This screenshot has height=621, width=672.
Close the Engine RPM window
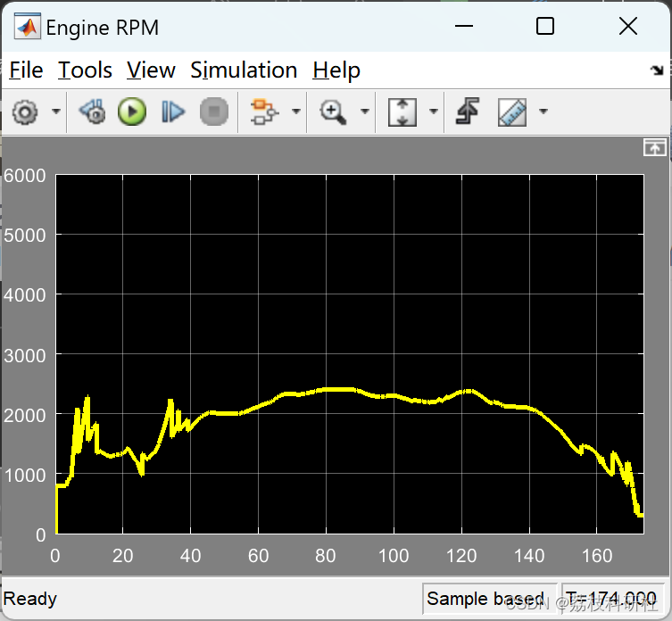pos(628,26)
